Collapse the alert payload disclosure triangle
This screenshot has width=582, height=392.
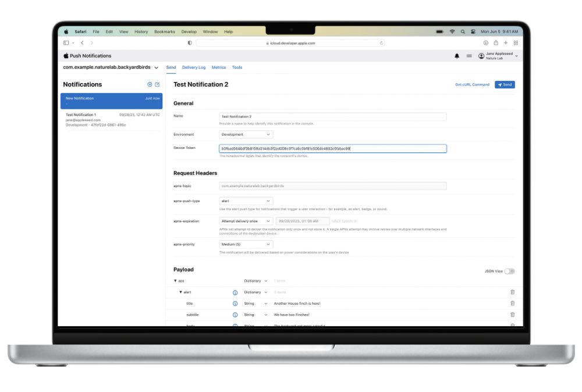click(x=181, y=292)
